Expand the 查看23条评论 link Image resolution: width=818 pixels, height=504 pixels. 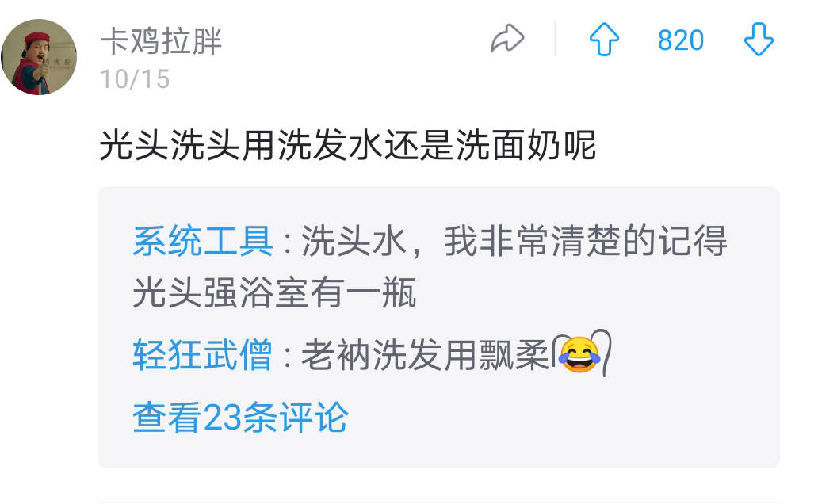pos(240,418)
